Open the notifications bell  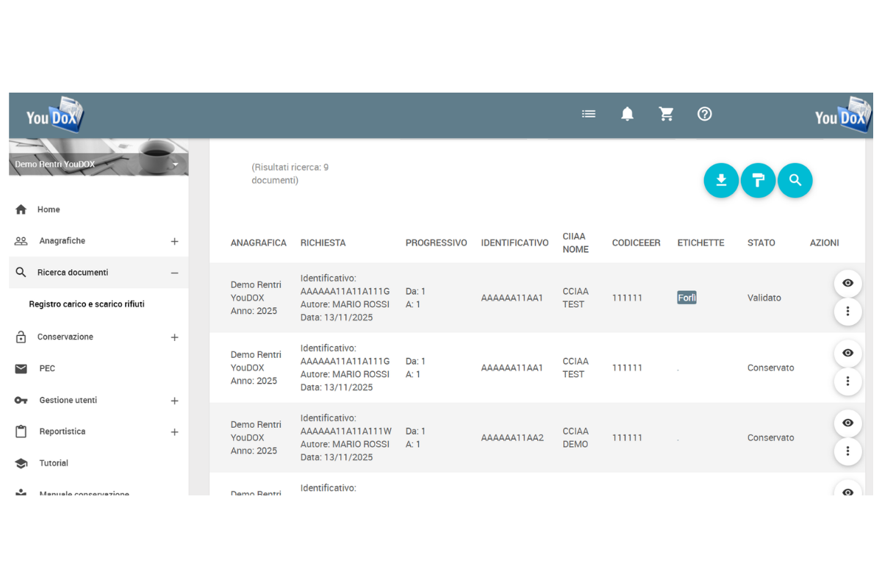[x=627, y=114]
